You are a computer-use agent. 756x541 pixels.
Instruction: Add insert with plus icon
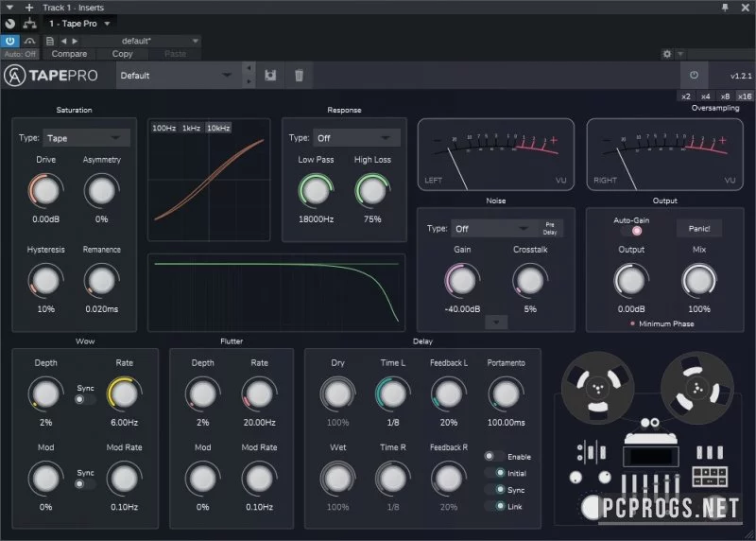29,8
